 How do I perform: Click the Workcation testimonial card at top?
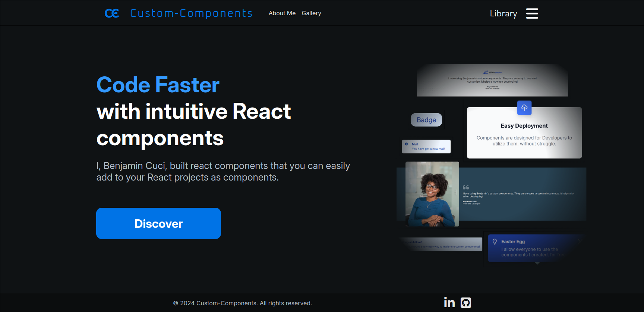[492, 80]
